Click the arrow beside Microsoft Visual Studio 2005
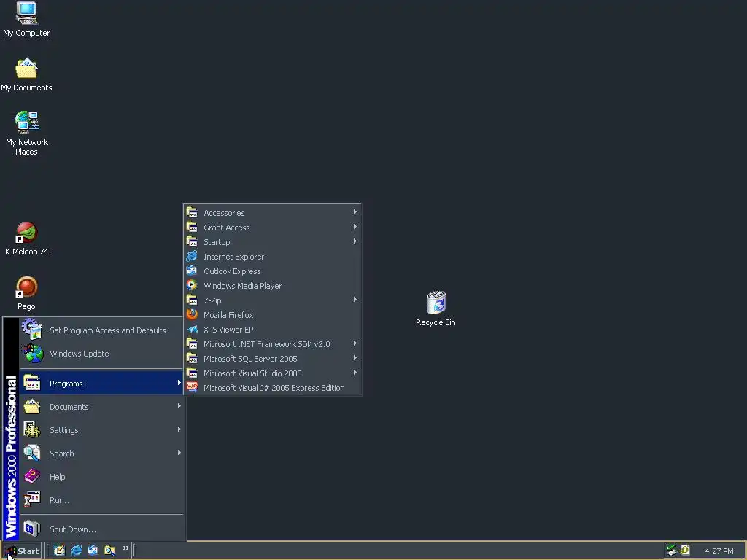Viewport: 747px width, 560px height. [x=355, y=373]
